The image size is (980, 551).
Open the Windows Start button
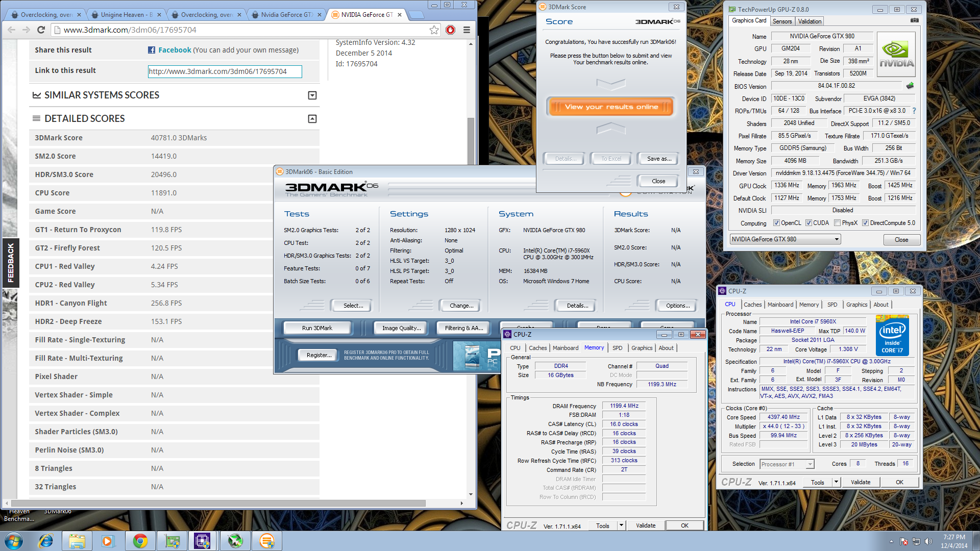click(14, 541)
